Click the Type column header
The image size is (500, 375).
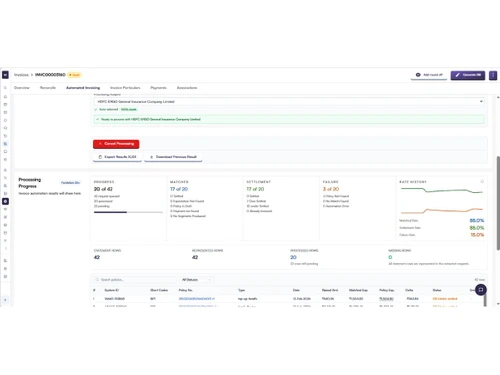click(x=241, y=290)
